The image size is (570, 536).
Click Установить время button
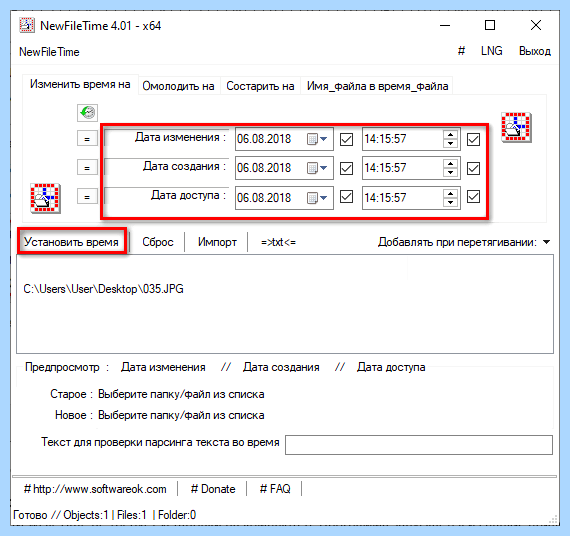coord(72,242)
